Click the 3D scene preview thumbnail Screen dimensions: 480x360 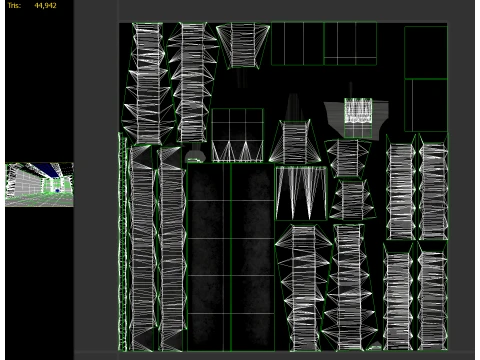click(39, 185)
